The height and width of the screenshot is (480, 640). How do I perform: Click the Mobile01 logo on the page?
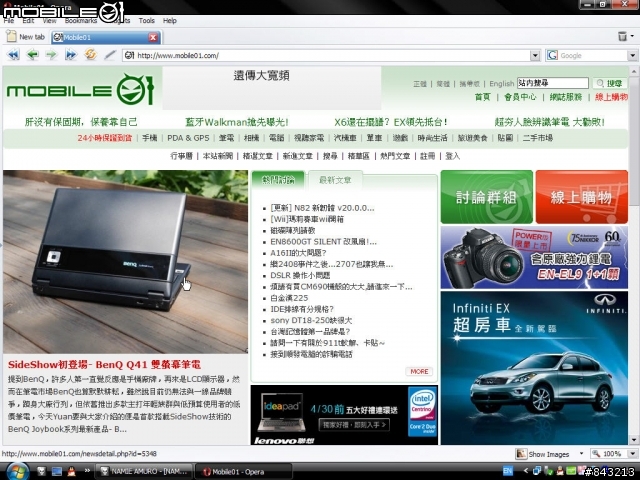tap(80, 89)
